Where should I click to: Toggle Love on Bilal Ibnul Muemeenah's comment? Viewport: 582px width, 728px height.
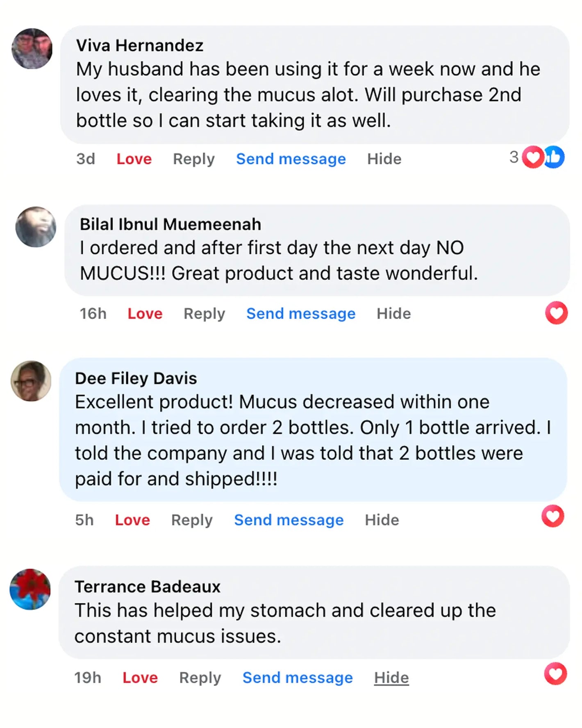tap(145, 313)
